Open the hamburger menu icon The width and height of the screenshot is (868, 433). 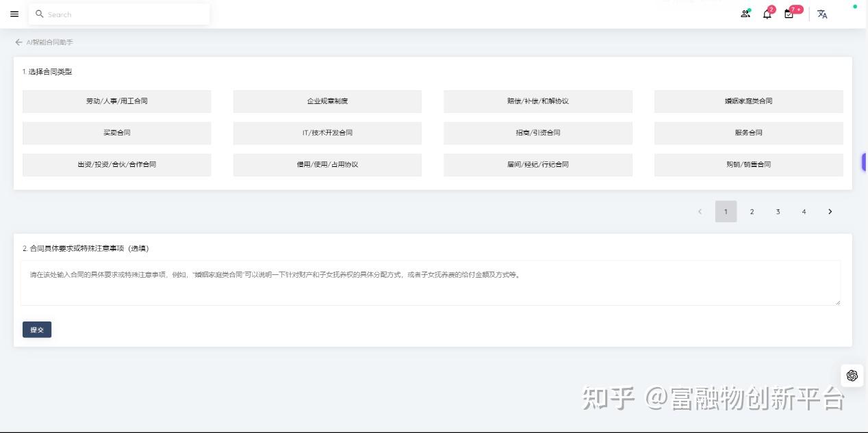14,14
